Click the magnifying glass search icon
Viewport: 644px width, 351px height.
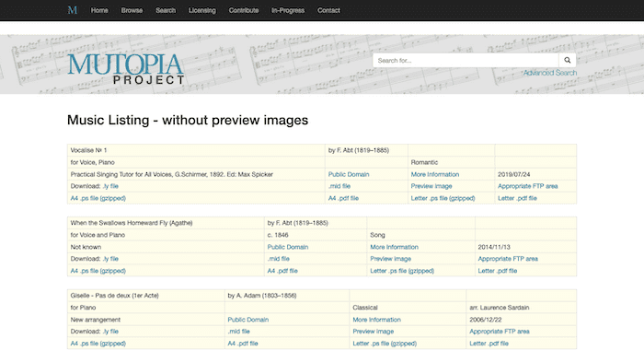[568, 60]
